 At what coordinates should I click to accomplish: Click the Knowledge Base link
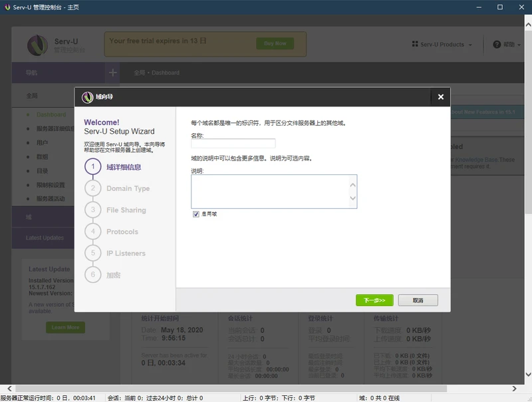point(476,160)
